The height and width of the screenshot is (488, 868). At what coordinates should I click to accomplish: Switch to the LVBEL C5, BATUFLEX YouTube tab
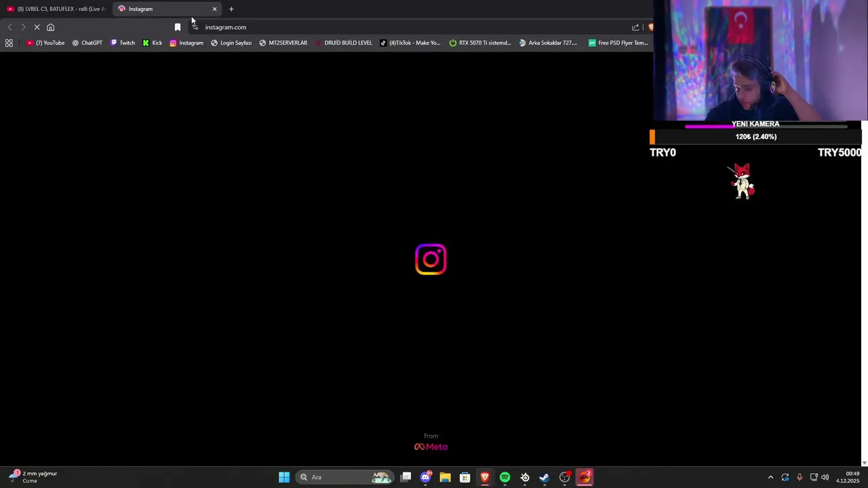(56, 9)
